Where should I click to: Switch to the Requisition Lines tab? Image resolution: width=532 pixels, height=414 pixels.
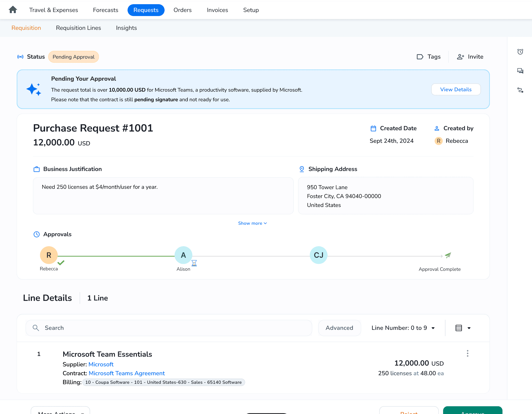click(x=78, y=28)
